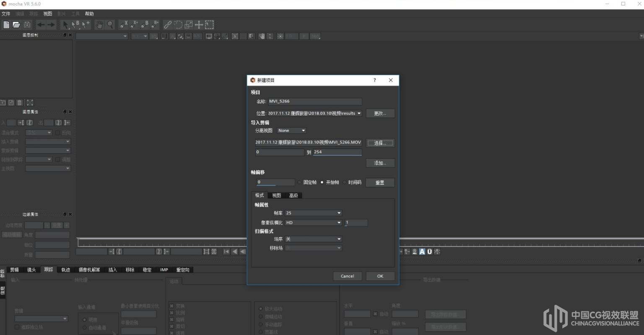Click the OK button

[380, 276]
